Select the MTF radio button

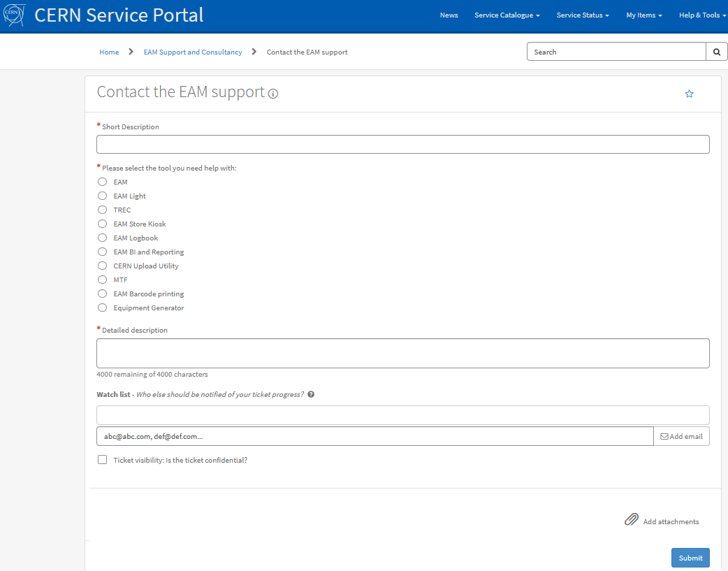coord(102,280)
